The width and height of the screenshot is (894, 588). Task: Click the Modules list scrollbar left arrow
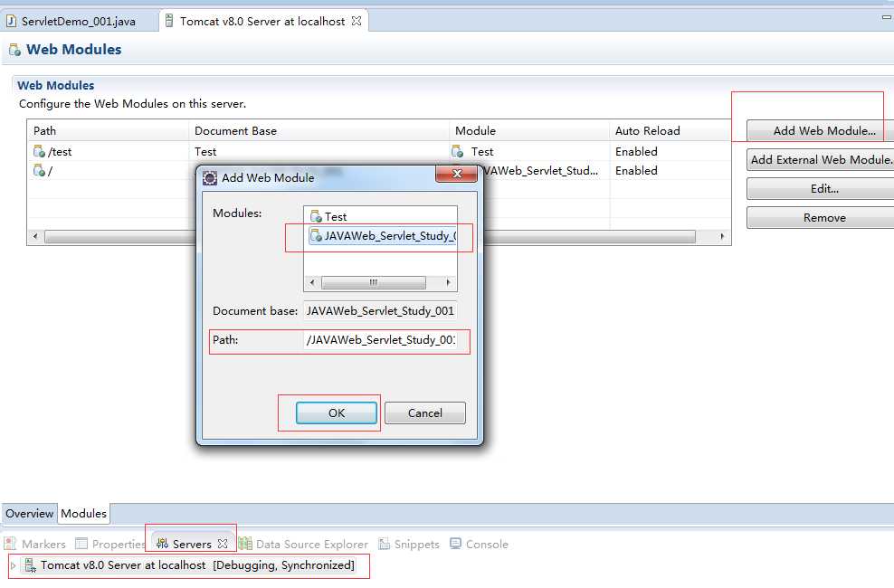tap(312, 282)
